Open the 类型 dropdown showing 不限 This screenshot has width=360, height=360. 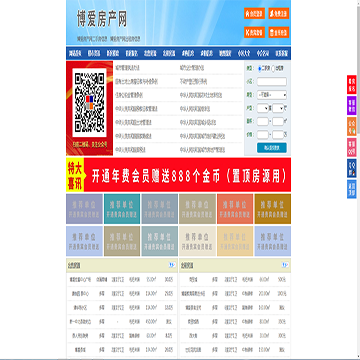[272, 95]
